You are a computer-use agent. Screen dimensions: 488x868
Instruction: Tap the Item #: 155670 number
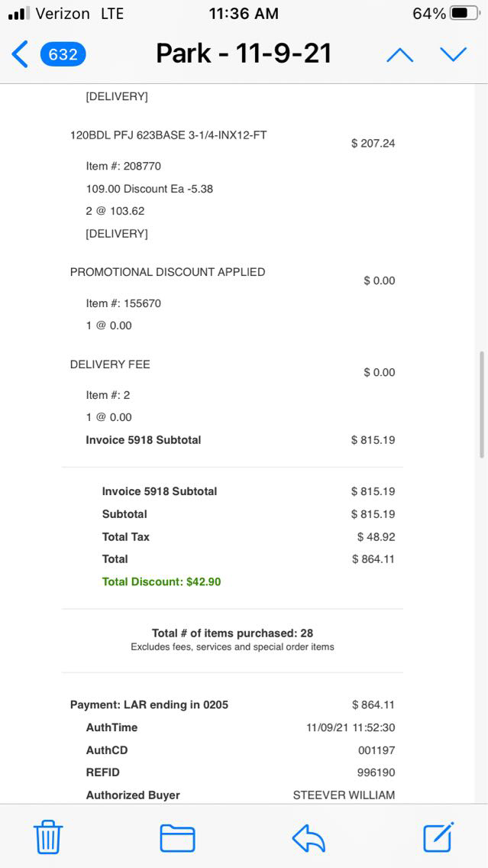coord(123,303)
